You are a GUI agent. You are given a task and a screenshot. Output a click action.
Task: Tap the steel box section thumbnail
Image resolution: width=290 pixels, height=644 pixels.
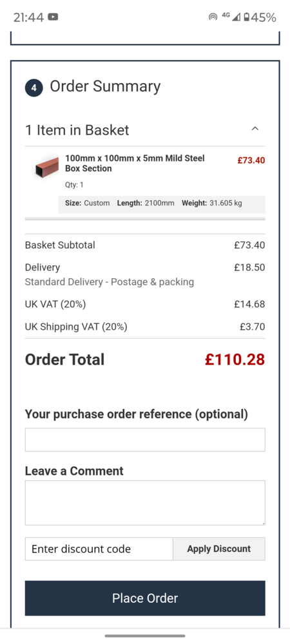click(x=46, y=166)
